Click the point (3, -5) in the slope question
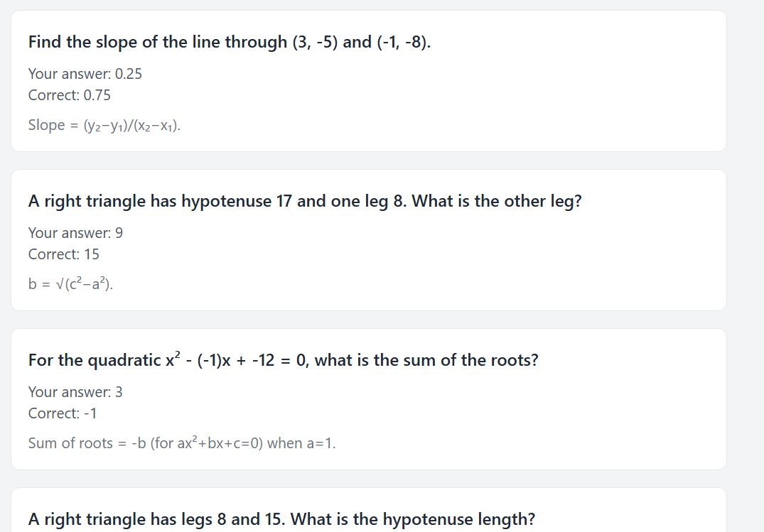Image resolution: width=764 pixels, height=532 pixels. coord(316,42)
